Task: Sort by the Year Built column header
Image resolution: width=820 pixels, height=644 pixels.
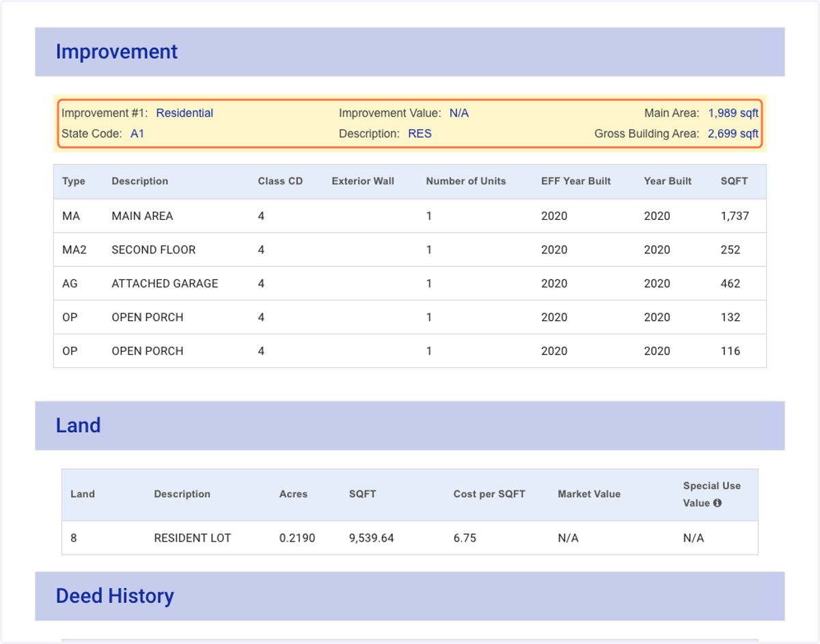Action: (x=668, y=182)
